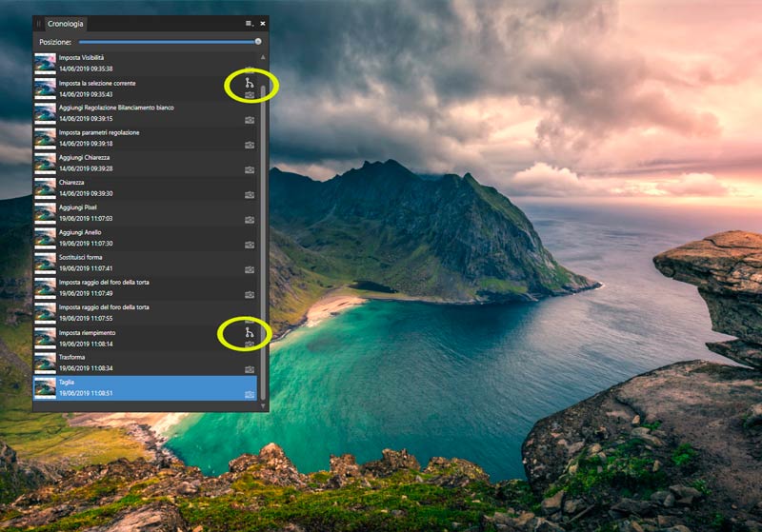Image resolution: width=762 pixels, height=532 pixels.
Task: Click snapshot camera on Aggiungi Regolazione Bilanciamento bianco
Action: [x=250, y=120]
